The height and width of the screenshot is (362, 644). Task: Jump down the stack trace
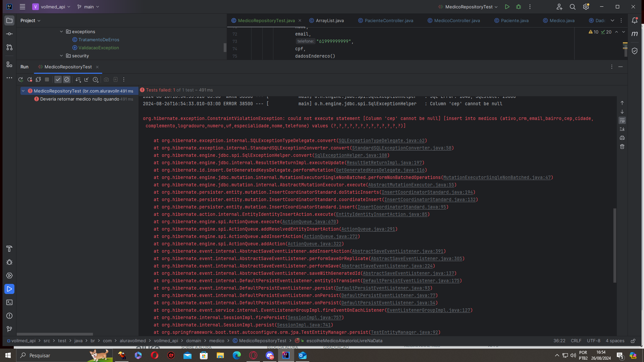(x=622, y=112)
